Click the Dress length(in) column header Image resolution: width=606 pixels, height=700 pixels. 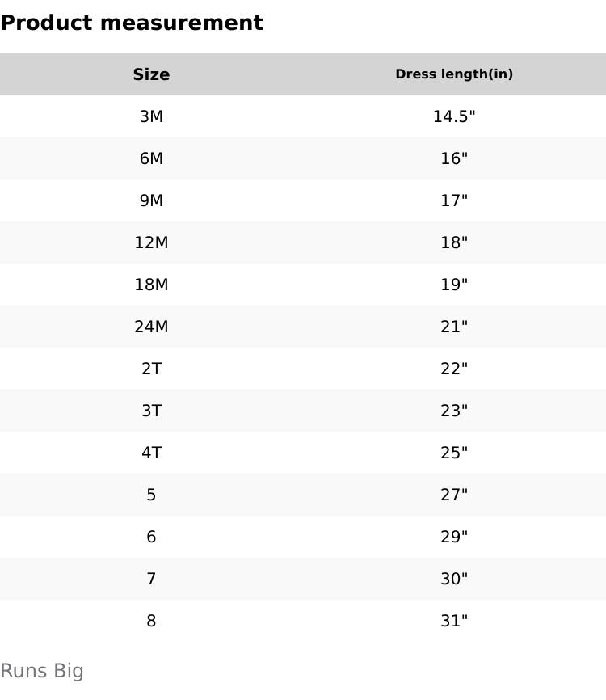click(454, 74)
